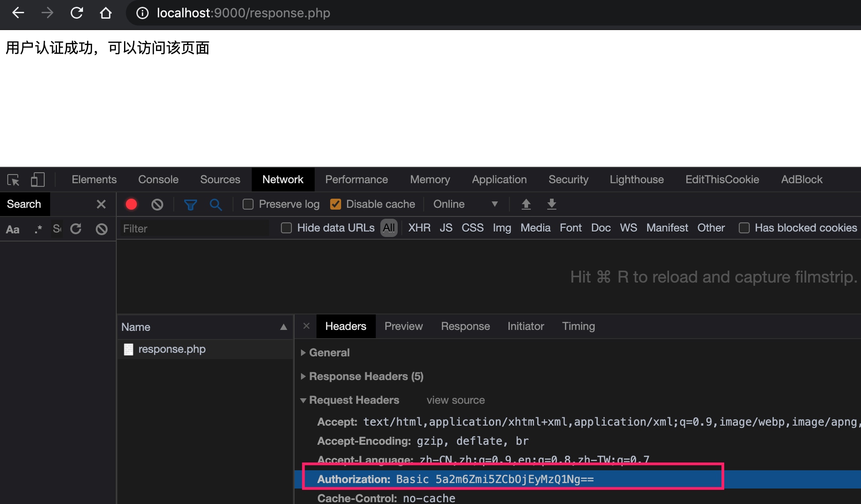This screenshot has height=504, width=861.
Task: Go to the home page icon
Action: pos(106,13)
